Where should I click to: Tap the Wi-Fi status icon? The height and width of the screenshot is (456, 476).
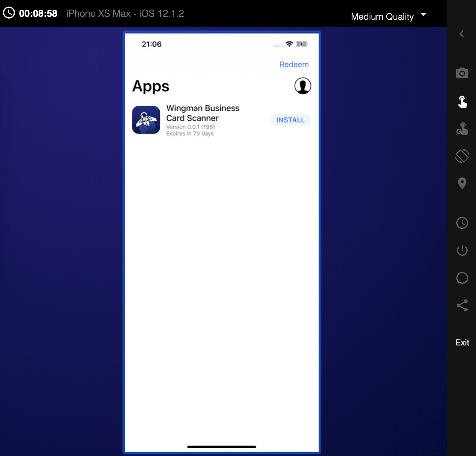289,44
